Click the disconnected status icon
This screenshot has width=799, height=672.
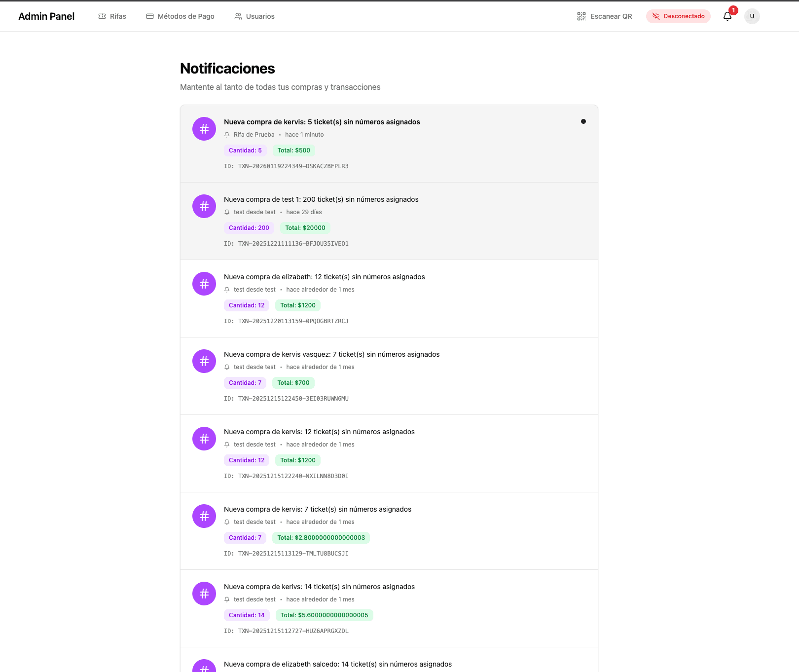(x=655, y=16)
